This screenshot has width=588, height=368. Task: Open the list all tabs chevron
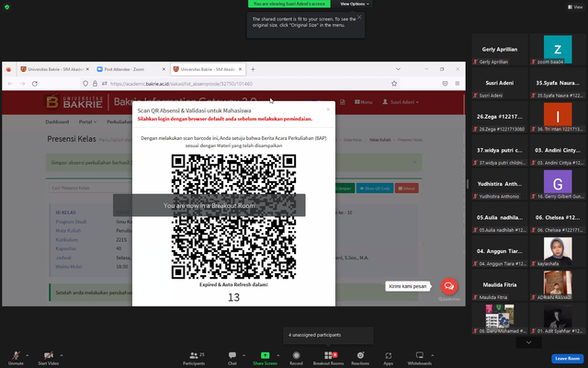pos(398,69)
